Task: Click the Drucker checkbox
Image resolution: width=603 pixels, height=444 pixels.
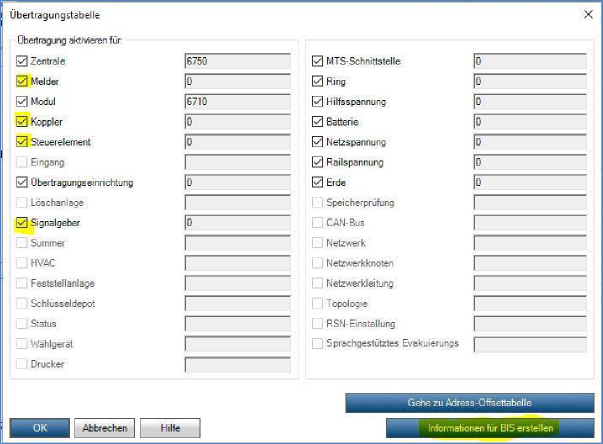Action: point(22,364)
